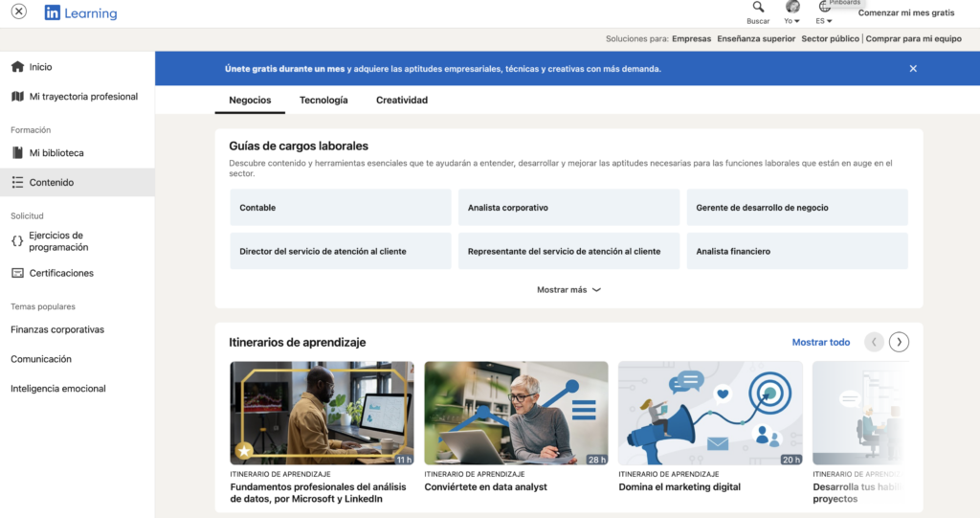Viewport: 980px width, 518px height.
Task: Click the Certificaciones icon in sidebar
Action: pyautogui.click(x=17, y=273)
